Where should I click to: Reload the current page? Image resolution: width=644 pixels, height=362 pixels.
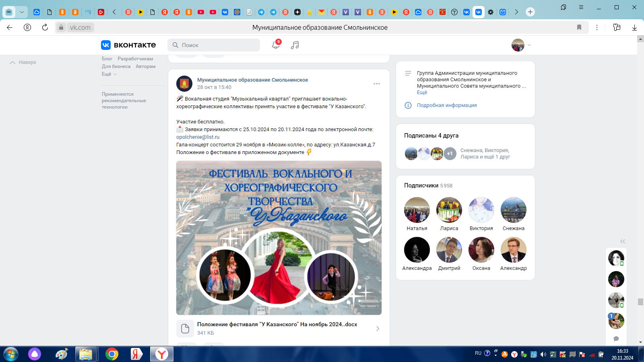click(45, 27)
